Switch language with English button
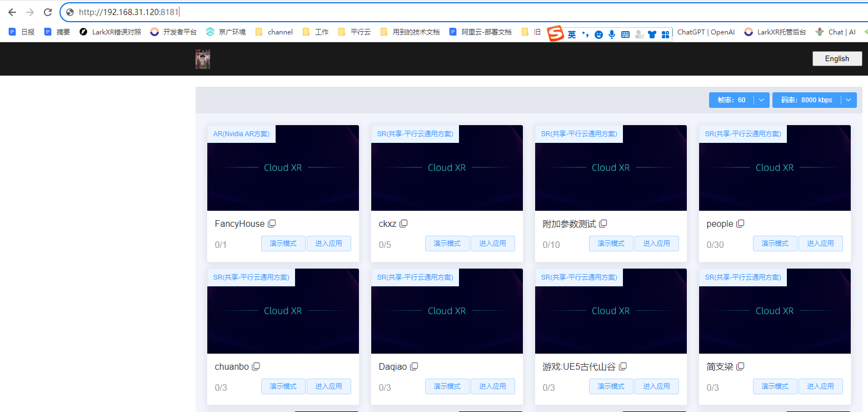This screenshot has height=412, width=868. pyautogui.click(x=837, y=58)
